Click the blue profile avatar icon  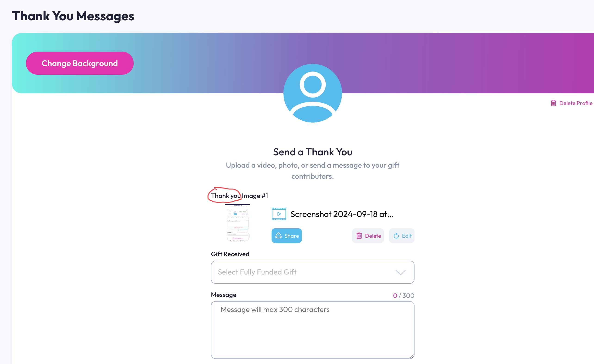pyautogui.click(x=312, y=93)
